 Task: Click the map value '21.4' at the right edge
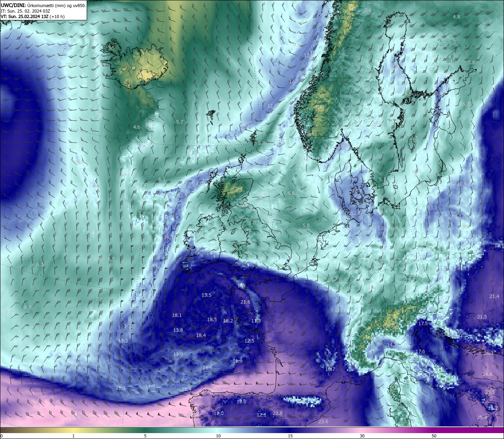click(x=494, y=296)
